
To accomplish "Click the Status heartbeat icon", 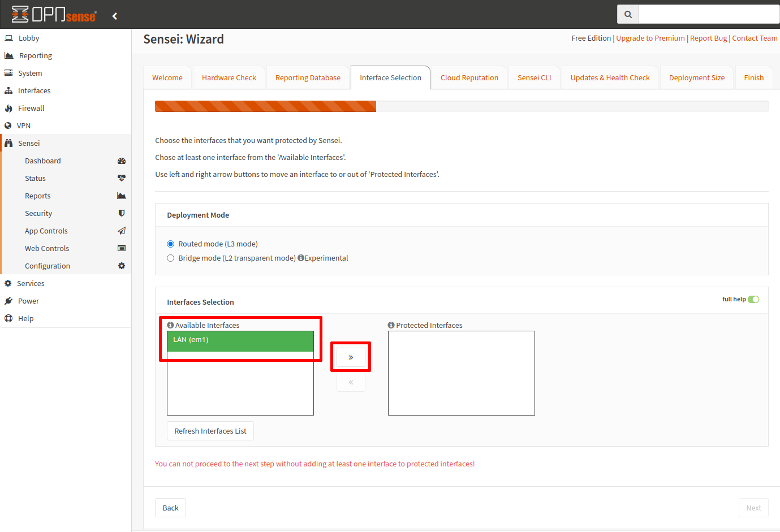I will [x=121, y=178].
